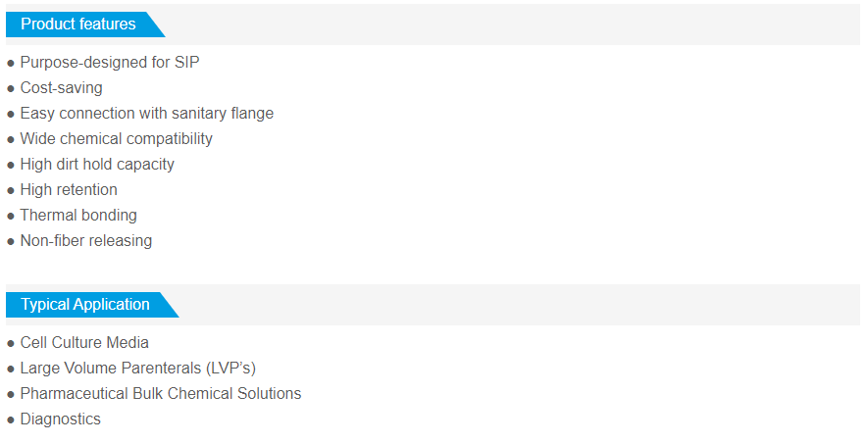
Task: Click bullet point next to Diagnostics
Action: [x=11, y=419]
